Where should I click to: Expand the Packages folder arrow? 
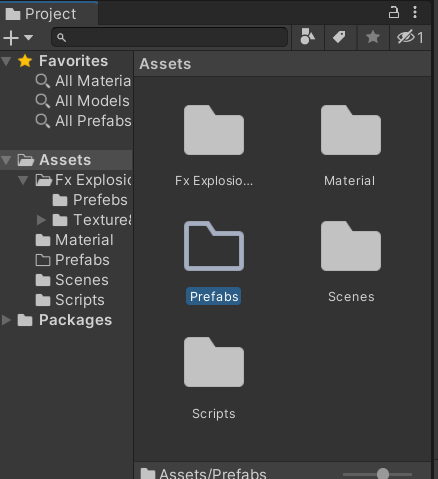6,320
